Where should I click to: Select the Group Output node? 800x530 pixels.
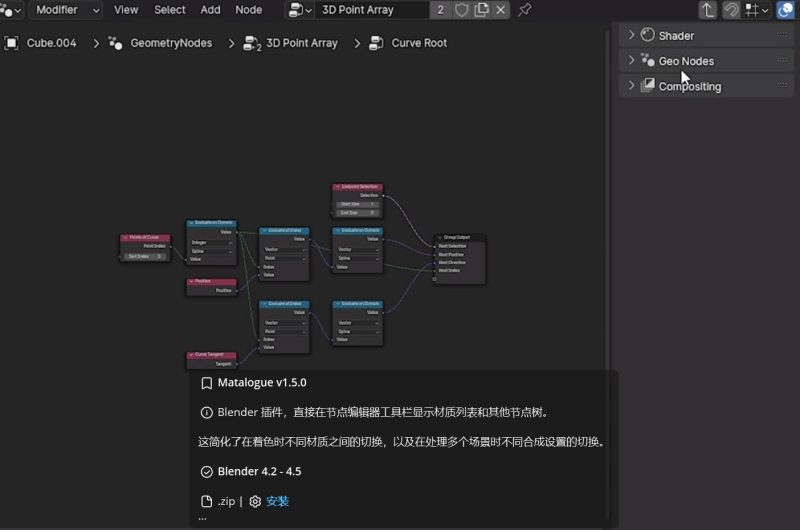tap(458, 238)
